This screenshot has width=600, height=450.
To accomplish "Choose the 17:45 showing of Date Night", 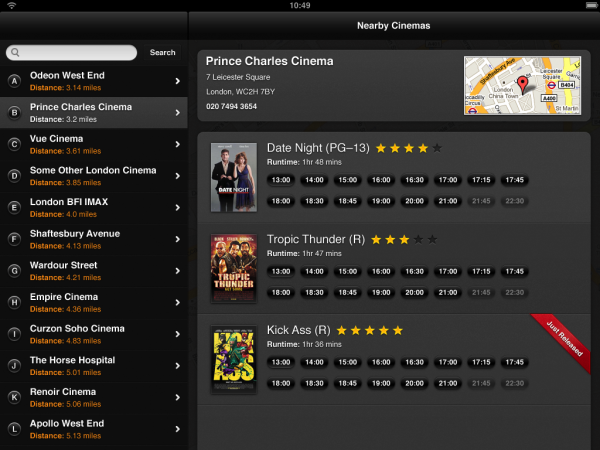I will pos(515,180).
